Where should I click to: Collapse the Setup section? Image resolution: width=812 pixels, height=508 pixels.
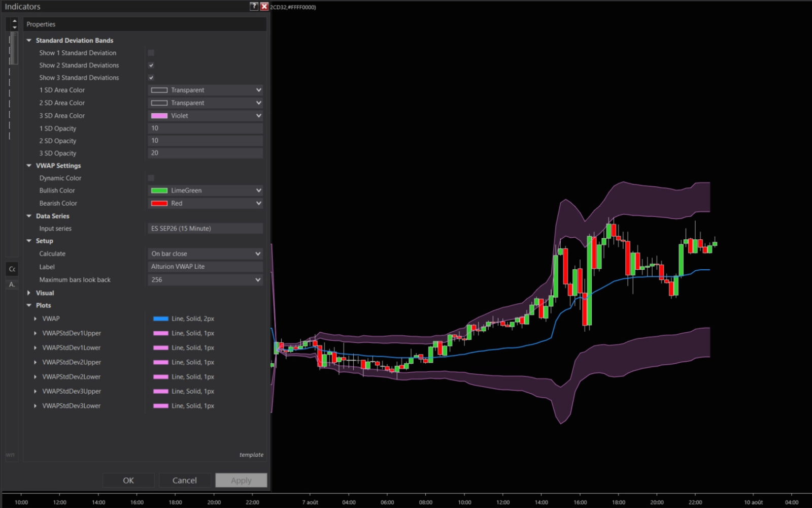pyautogui.click(x=29, y=241)
